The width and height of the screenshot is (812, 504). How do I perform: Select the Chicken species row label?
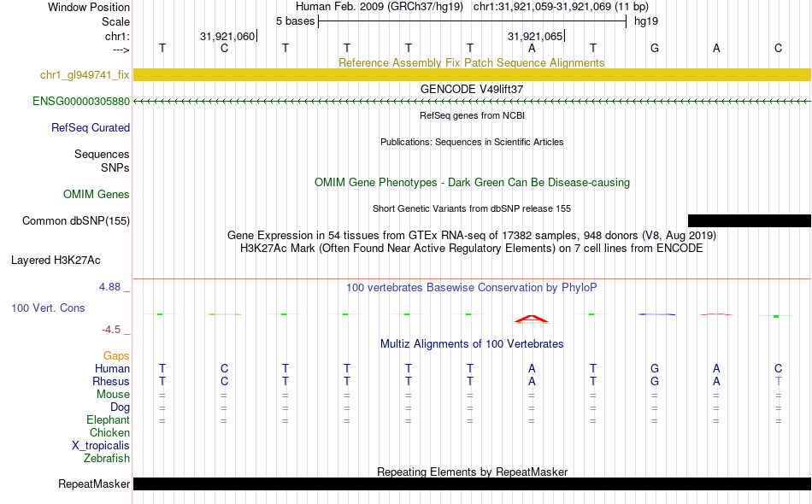point(109,432)
